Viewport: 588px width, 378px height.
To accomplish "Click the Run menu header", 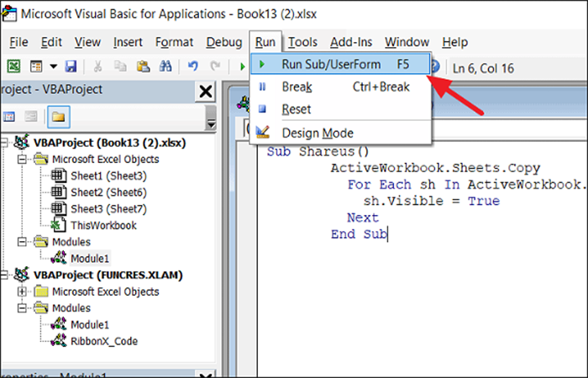I will point(265,42).
